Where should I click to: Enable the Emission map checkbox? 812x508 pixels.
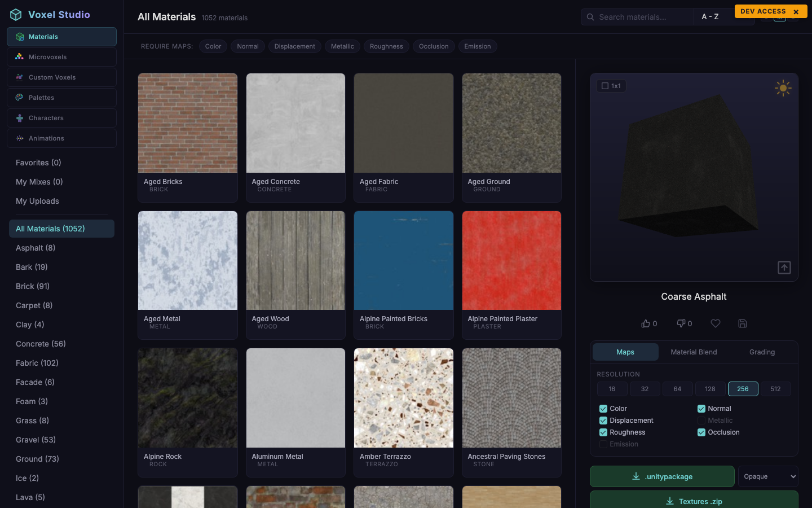pos(603,444)
